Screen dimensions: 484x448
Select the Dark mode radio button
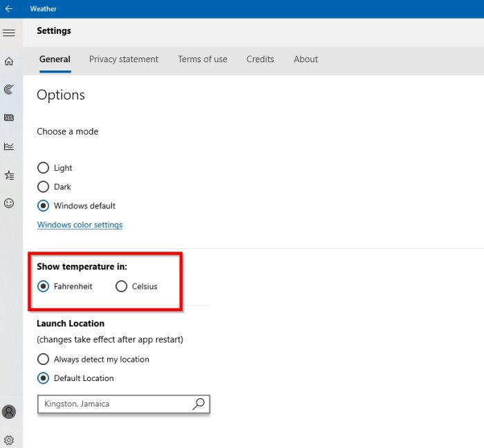[44, 187]
